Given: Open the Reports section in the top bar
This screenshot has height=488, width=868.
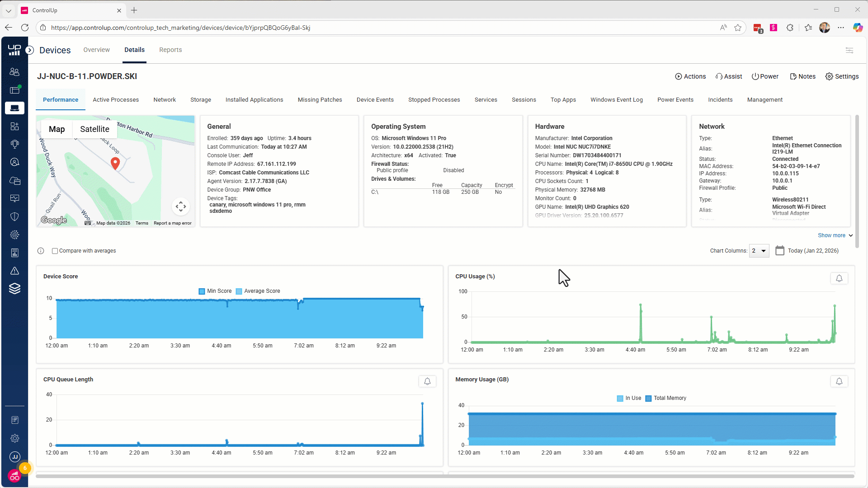Looking at the screenshot, I should 170,50.
